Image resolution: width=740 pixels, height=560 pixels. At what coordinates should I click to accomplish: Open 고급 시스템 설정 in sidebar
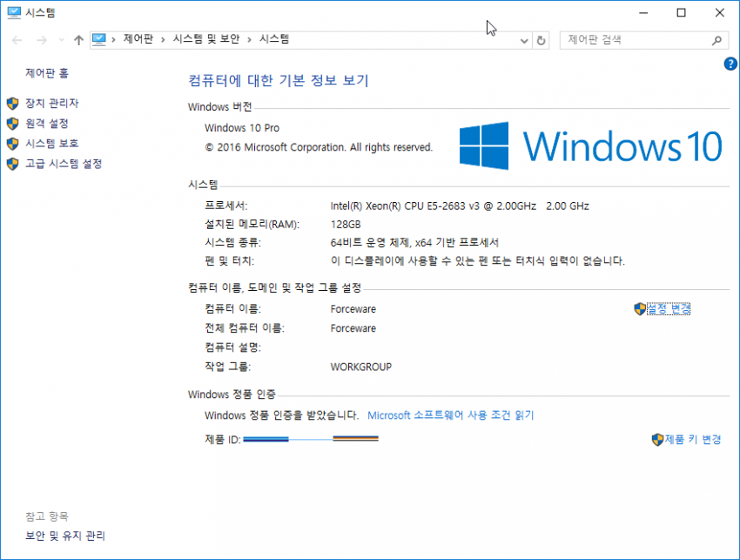63,164
